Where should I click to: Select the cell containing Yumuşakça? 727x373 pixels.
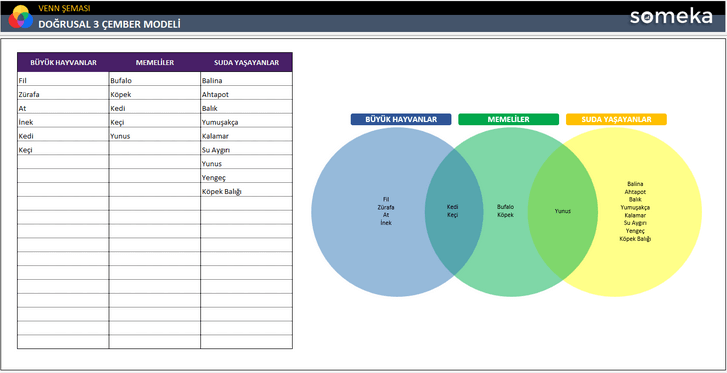click(x=246, y=121)
